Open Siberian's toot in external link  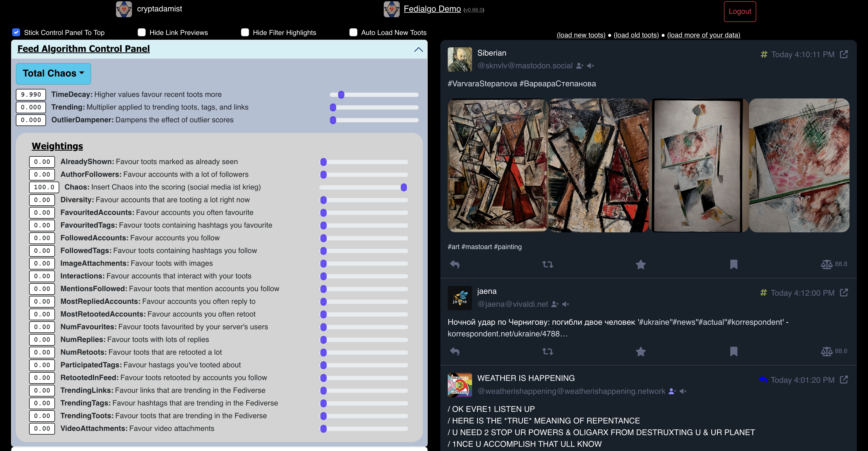click(844, 54)
